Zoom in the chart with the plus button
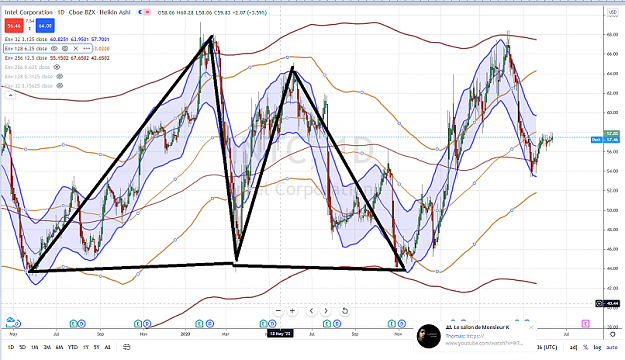This screenshot has width=625, height=360. pos(292,311)
